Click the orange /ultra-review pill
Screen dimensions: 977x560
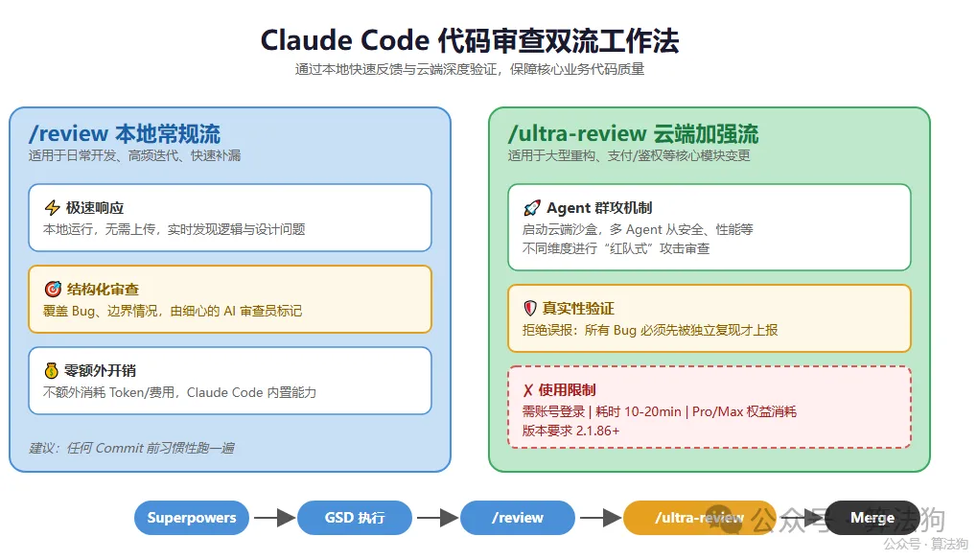[x=700, y=518]
